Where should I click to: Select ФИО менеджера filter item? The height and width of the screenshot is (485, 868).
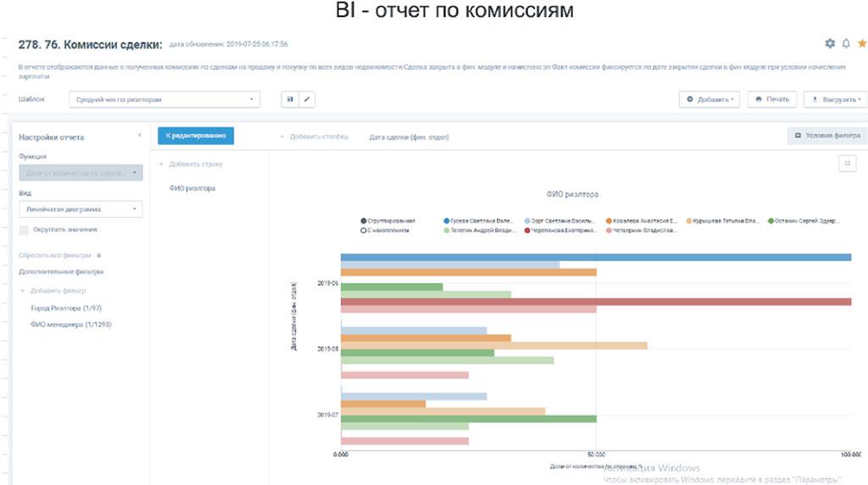coord(70,324)
